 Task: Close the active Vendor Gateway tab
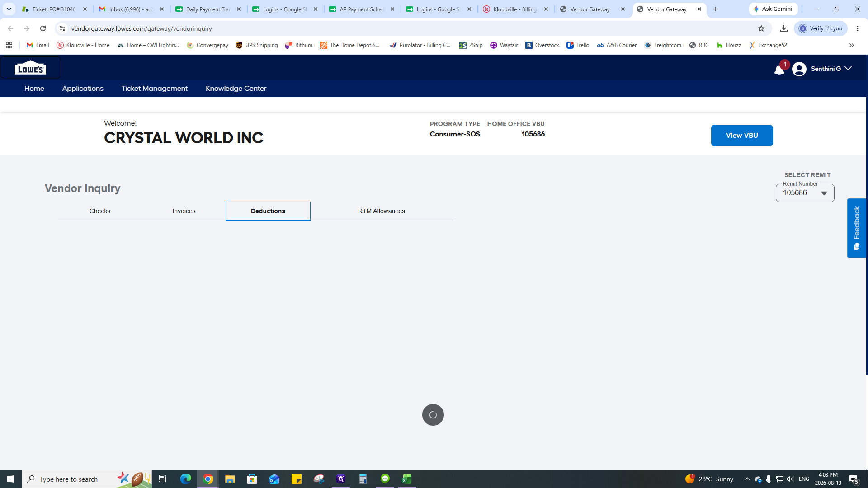pyautogui.click(x=699, y=9)
